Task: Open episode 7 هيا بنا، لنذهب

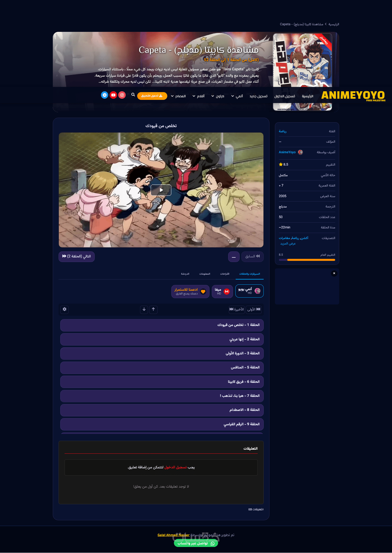Action: pos(162,396)
